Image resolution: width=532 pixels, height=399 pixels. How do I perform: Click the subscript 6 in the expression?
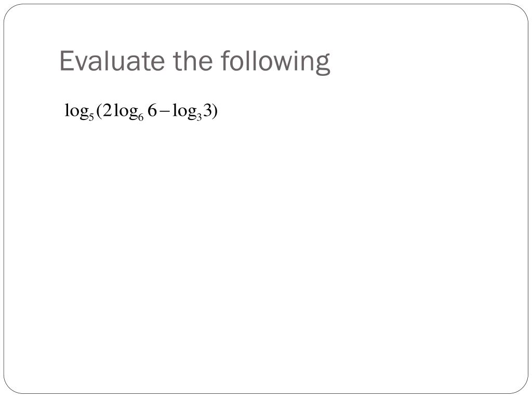click(141, 117)
